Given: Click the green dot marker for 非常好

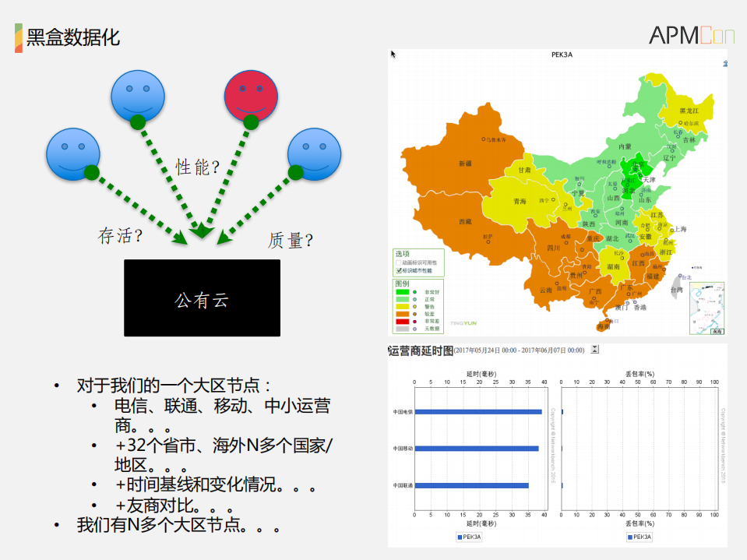Looking at the screenshot, I should point(415,292).
